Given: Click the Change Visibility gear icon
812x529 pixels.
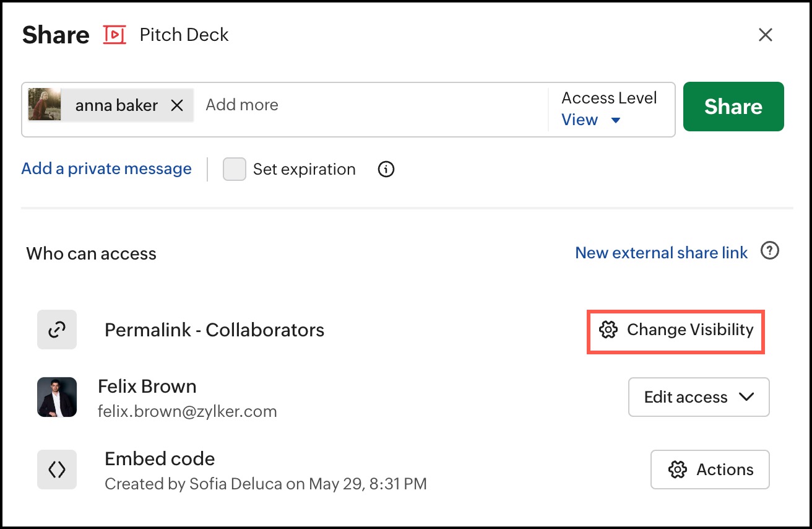Looking at the screenshot, I should [x=608, y=330].
